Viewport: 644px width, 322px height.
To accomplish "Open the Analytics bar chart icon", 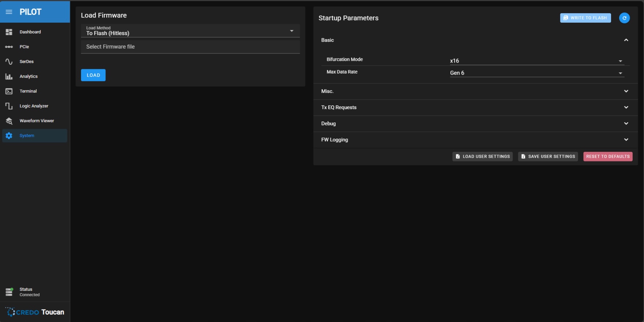I will pos(9,76).
